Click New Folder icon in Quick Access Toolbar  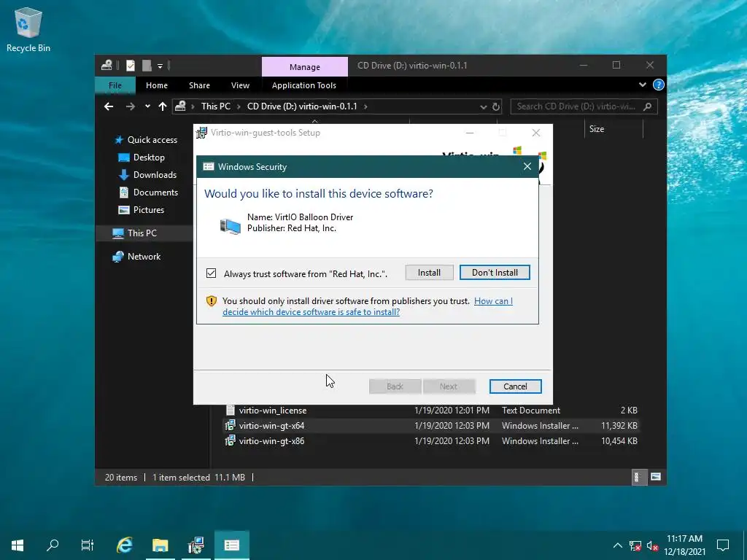[x=147, y=65]
